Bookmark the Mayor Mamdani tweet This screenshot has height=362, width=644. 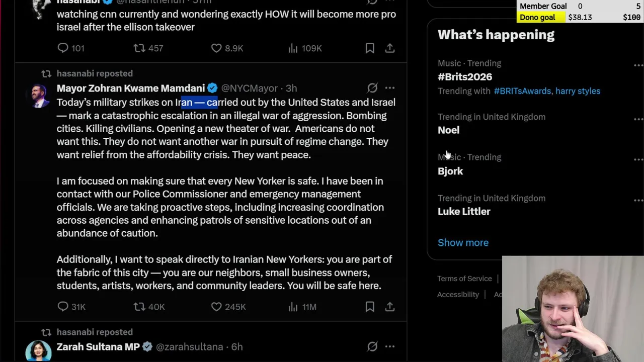(370, 307)
